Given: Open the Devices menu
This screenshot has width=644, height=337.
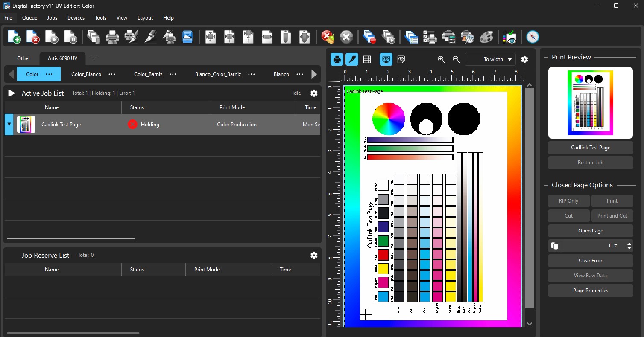Looking at the screenshot, I should tap(76, 18).
